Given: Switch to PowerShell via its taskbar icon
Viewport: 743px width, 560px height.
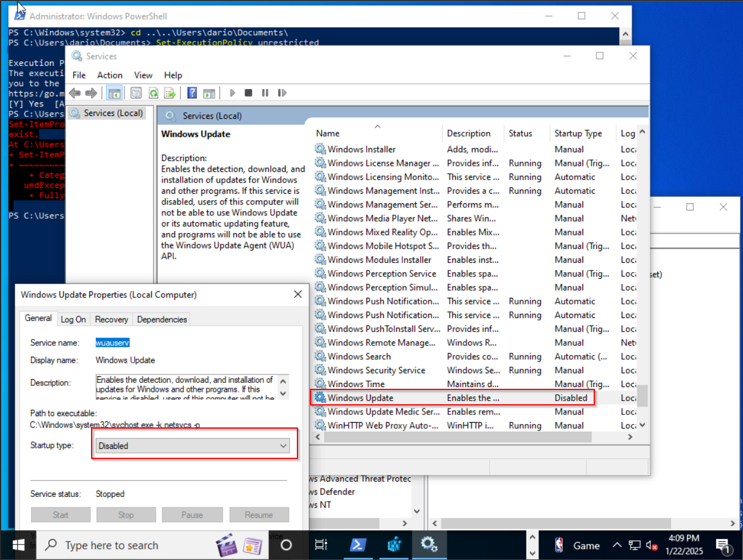Looking at the screenshot, I should 358,545.
